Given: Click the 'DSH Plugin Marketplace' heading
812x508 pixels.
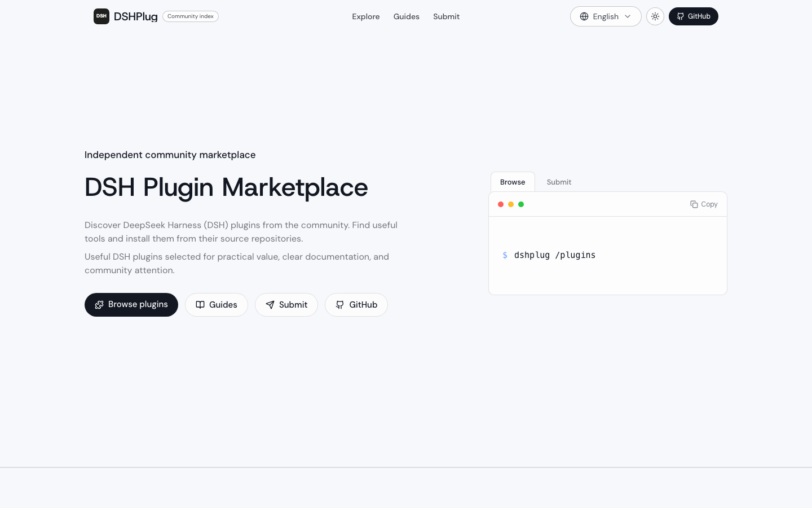Looking at the screenshot, I should point(226,187).
